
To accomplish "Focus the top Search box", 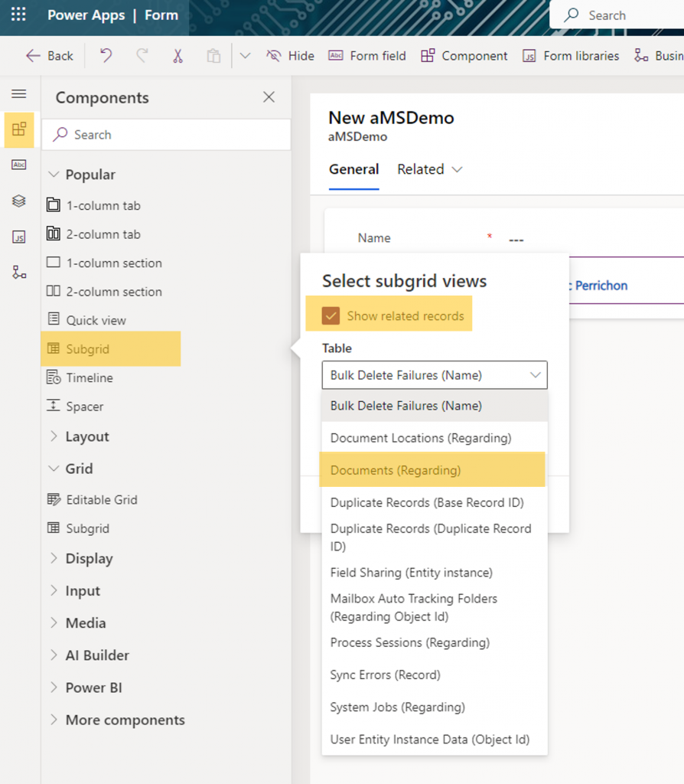I will pyautogui.click(x=617, y=15).
